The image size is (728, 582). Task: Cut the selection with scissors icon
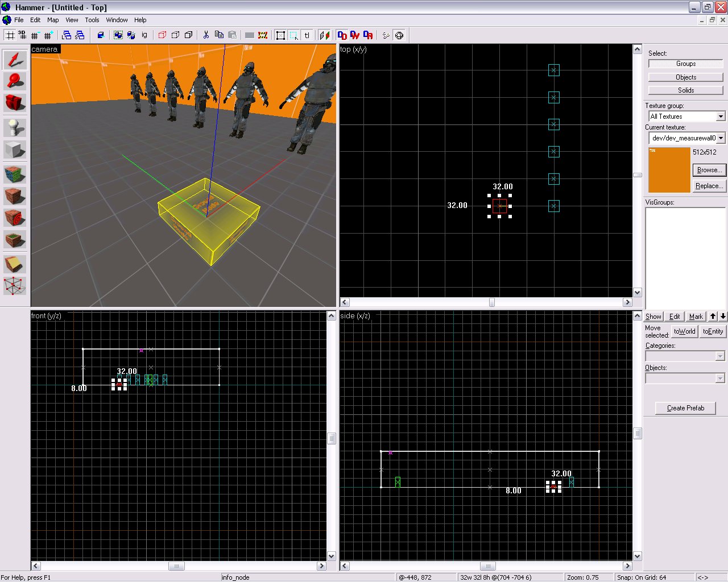(206, 35)
